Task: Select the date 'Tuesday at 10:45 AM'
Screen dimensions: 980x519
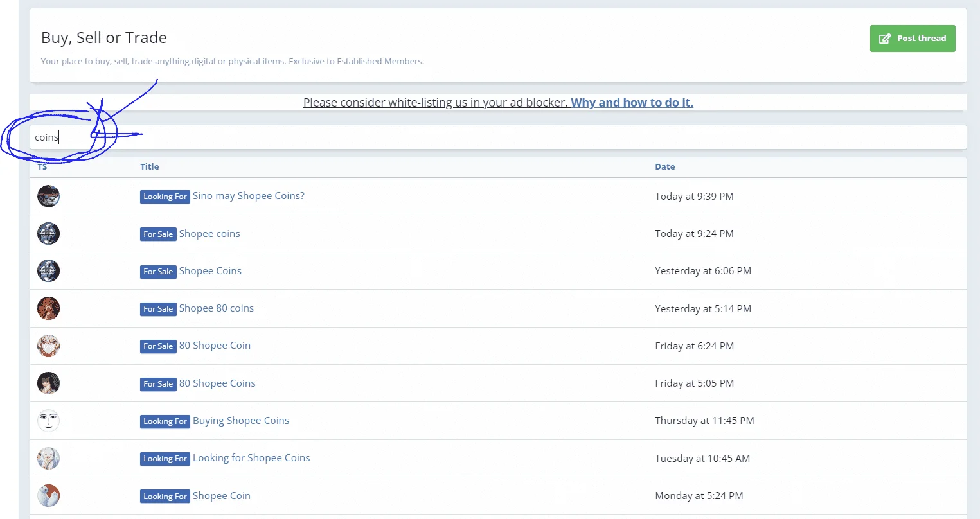Action: (702, 459)
